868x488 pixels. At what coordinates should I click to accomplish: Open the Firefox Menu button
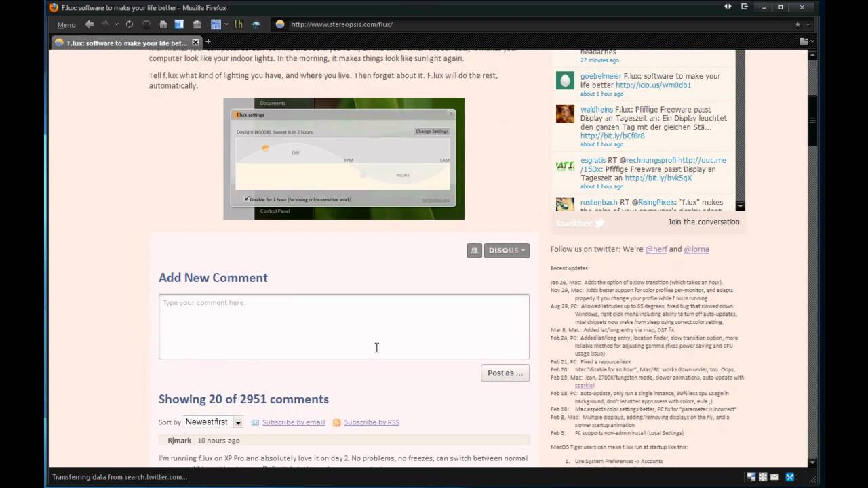(66, 24)
